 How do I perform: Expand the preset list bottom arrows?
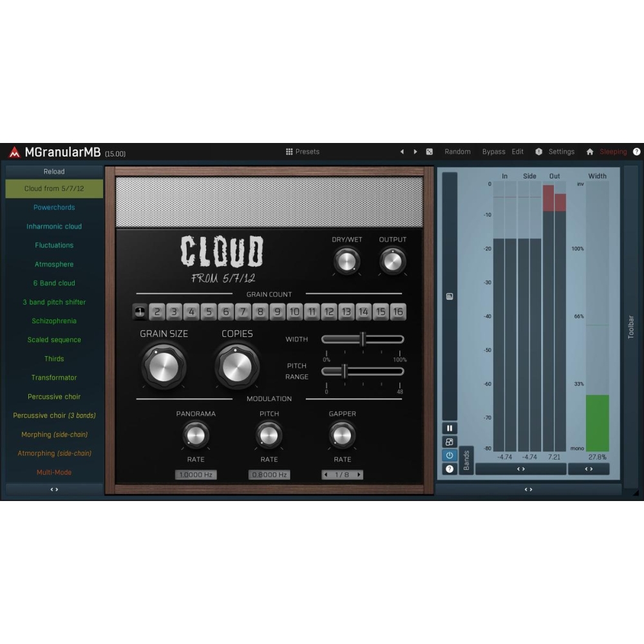(54, 489)
